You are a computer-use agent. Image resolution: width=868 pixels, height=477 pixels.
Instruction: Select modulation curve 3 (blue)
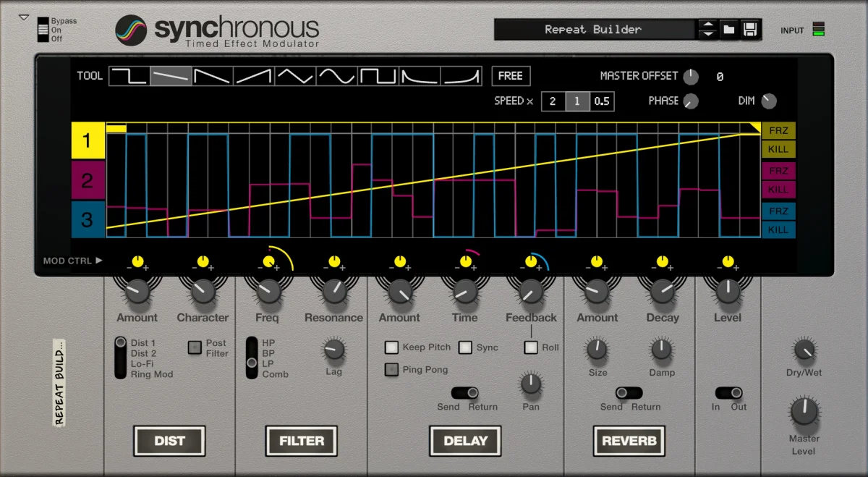[x=88, y=219]
